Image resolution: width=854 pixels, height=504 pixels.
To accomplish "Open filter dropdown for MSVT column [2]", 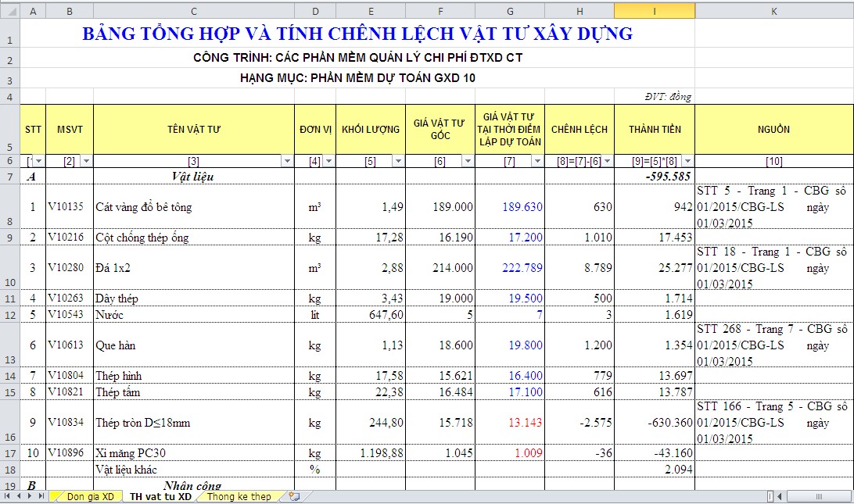I will 86,161.
